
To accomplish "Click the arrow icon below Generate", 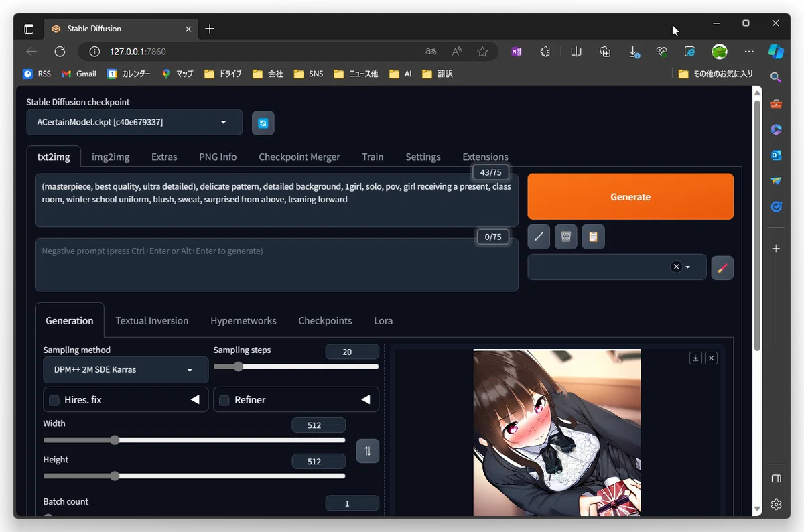I will point(539,237).
